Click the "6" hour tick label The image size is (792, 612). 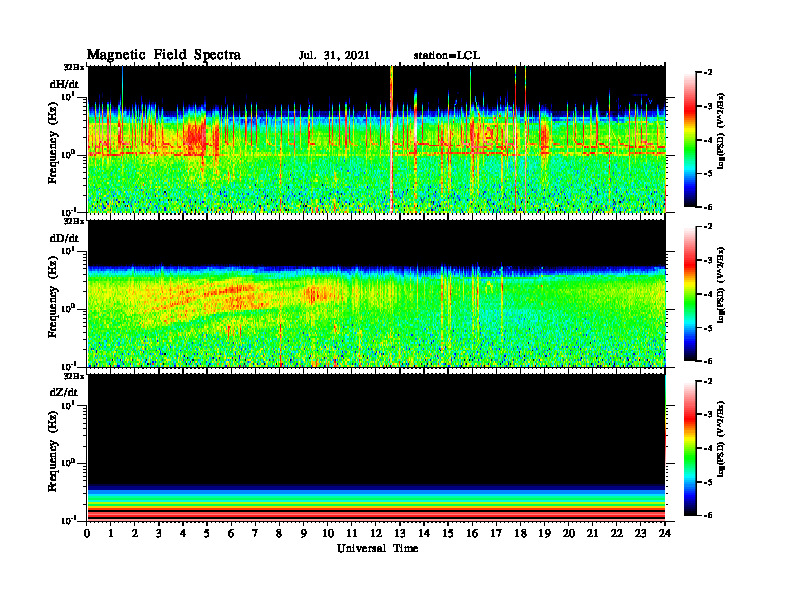click(231, 533)
